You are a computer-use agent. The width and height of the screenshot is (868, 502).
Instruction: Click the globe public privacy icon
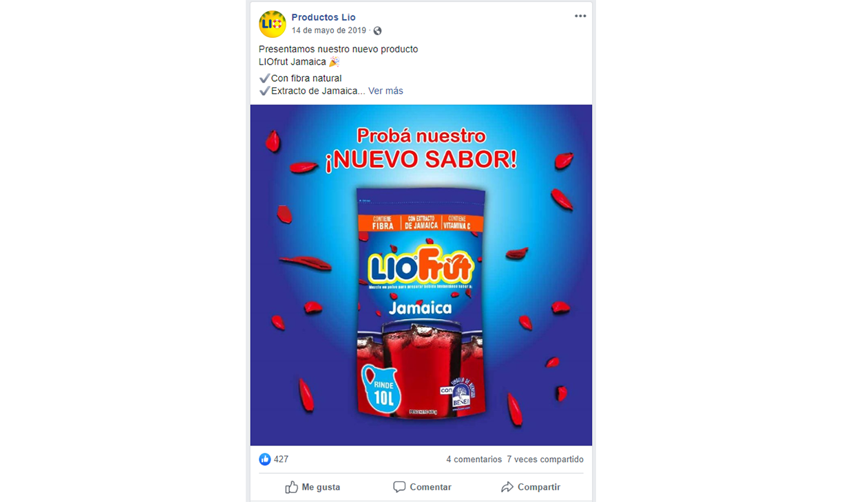click(377, 31)
